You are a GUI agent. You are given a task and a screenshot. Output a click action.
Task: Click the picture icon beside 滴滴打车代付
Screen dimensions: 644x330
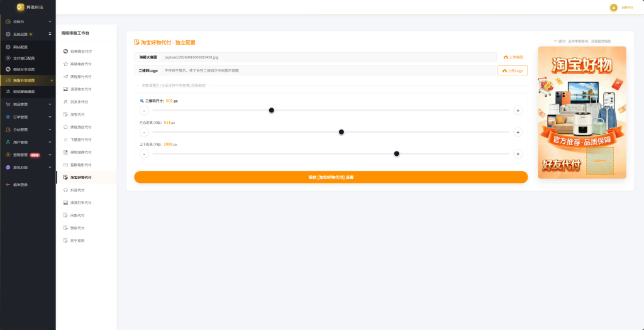coord(65,203)
